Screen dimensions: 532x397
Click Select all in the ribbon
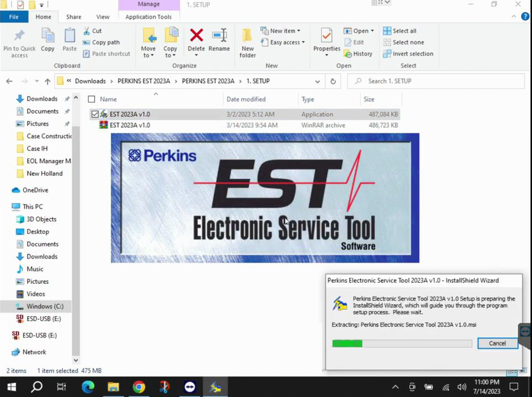[x=400, y=31]
